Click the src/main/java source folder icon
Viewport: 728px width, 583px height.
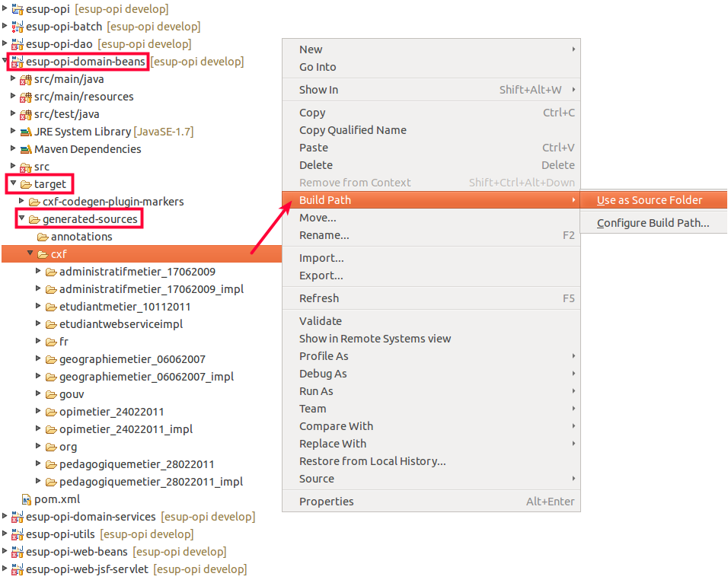25,79
